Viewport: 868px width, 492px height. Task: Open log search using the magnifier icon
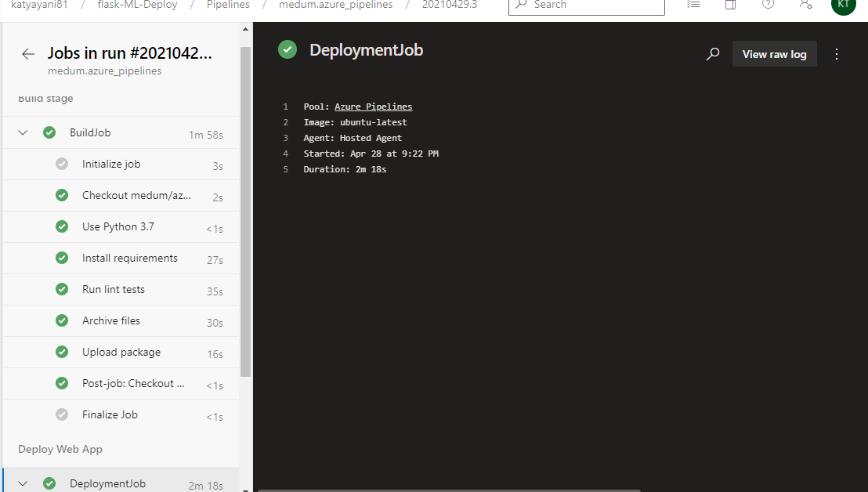[x=713, y=54]
